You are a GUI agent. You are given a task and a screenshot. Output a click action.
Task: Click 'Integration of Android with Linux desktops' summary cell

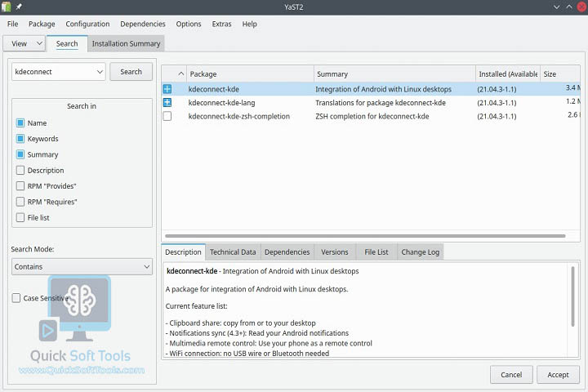tap(383, 89)
